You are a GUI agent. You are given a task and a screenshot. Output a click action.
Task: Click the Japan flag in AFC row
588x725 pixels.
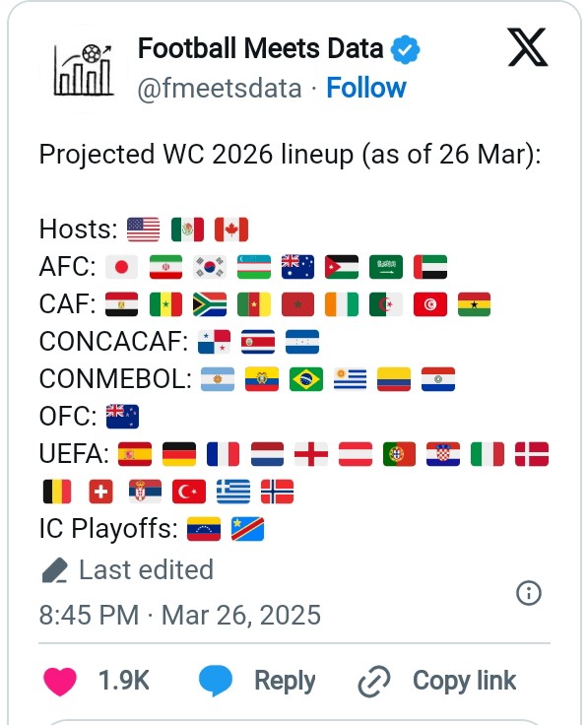click(121, 267)
